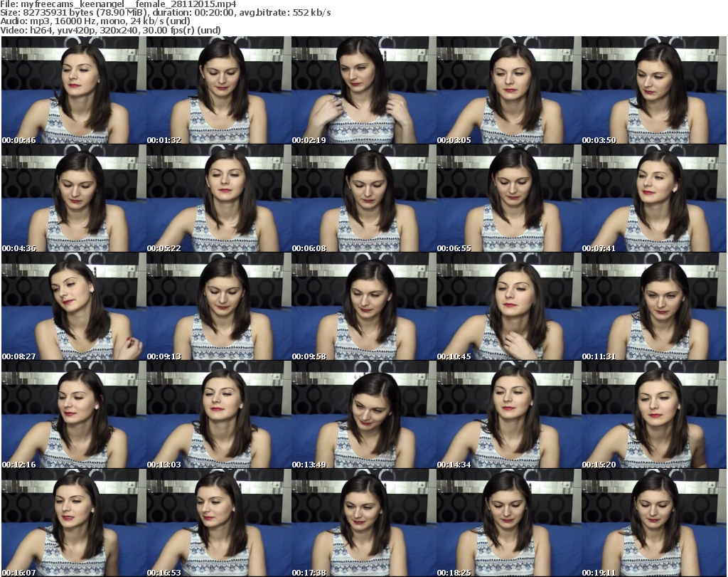This screenshot has width=728, height=577.
Task: Pick the frame stamped 00:03:05
Action: (x=509, y=90)
